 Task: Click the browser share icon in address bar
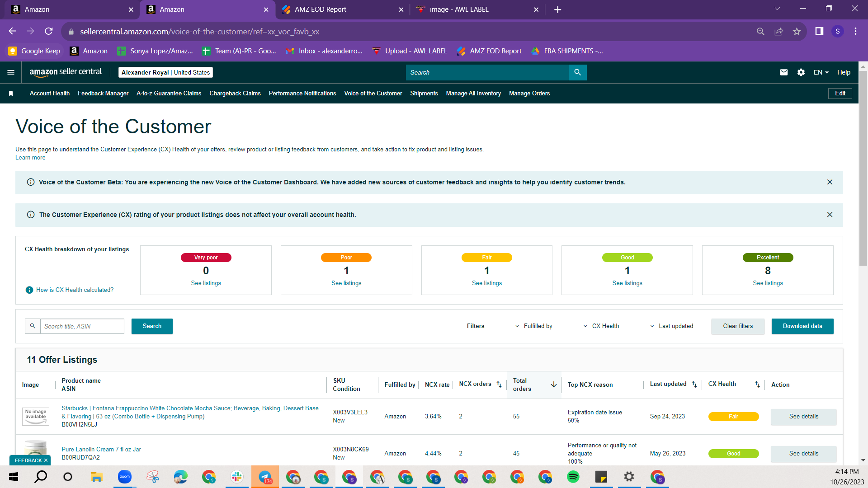[778, 31]
